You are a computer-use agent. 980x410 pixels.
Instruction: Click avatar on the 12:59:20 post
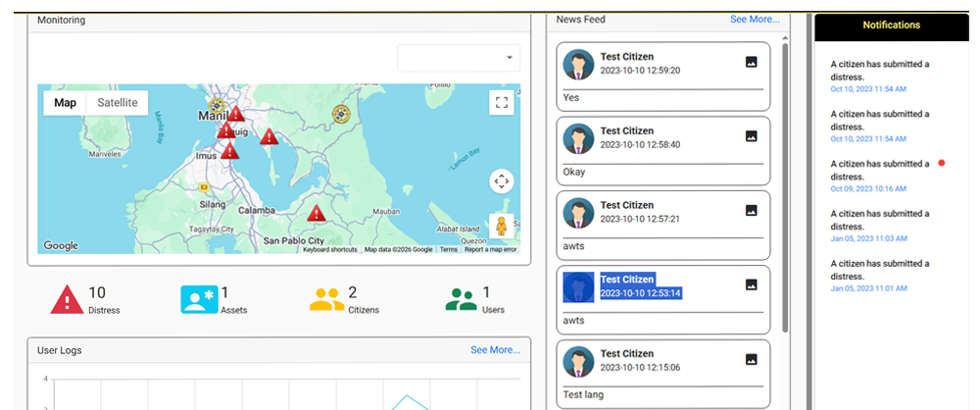point(578,65)
